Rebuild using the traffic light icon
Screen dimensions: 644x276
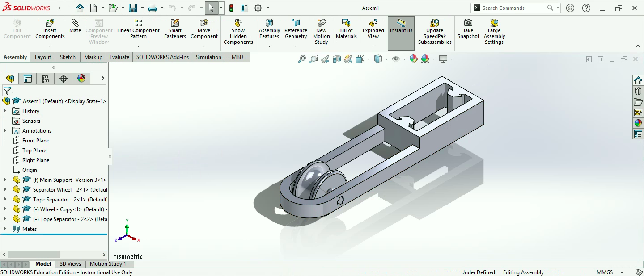point(231,8)
